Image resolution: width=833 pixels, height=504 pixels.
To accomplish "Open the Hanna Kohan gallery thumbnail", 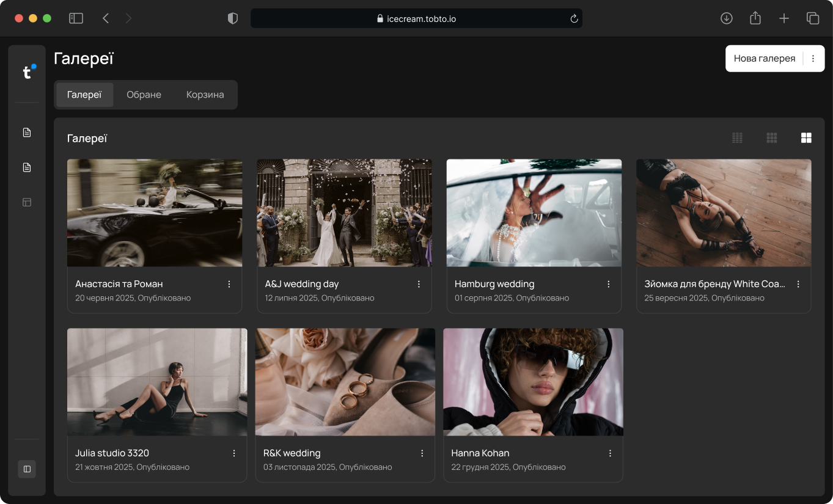I will (533, 382).
